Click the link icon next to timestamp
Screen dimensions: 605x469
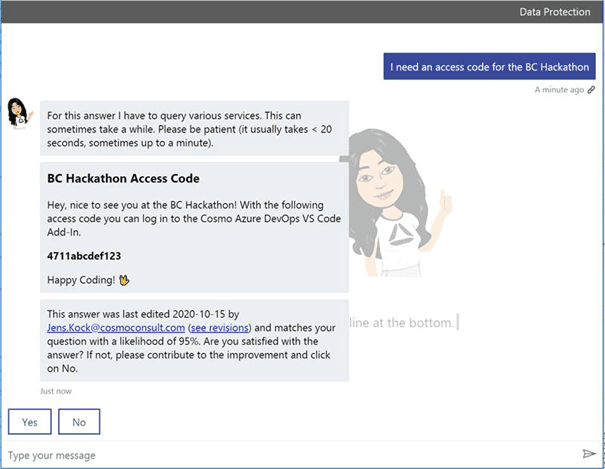591,90
